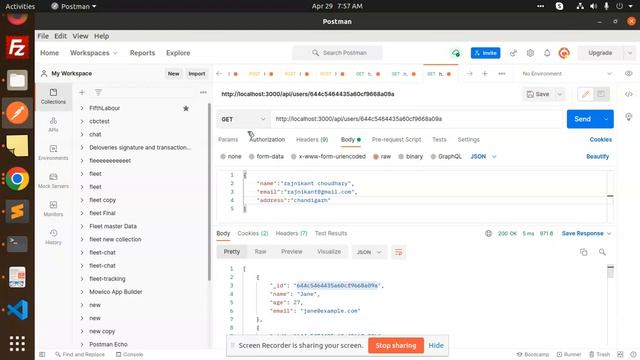
Task: Open Postman settings gear icon
Action: point(530,53)
